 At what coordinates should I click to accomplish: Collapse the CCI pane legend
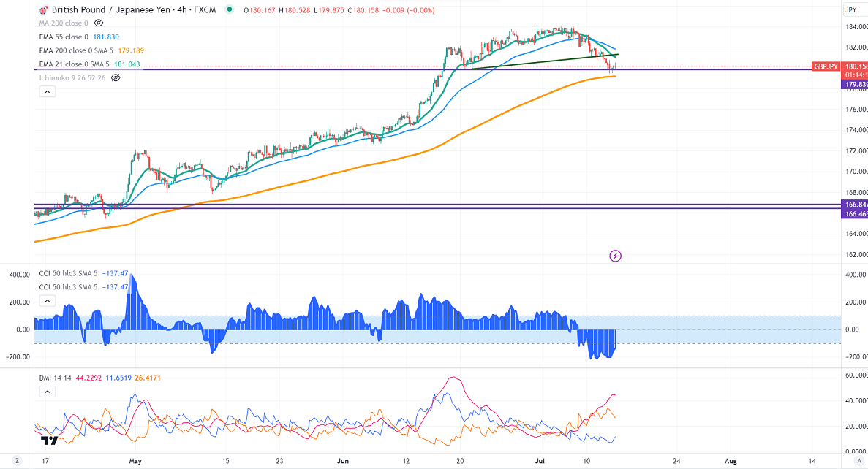click(47, 301)
